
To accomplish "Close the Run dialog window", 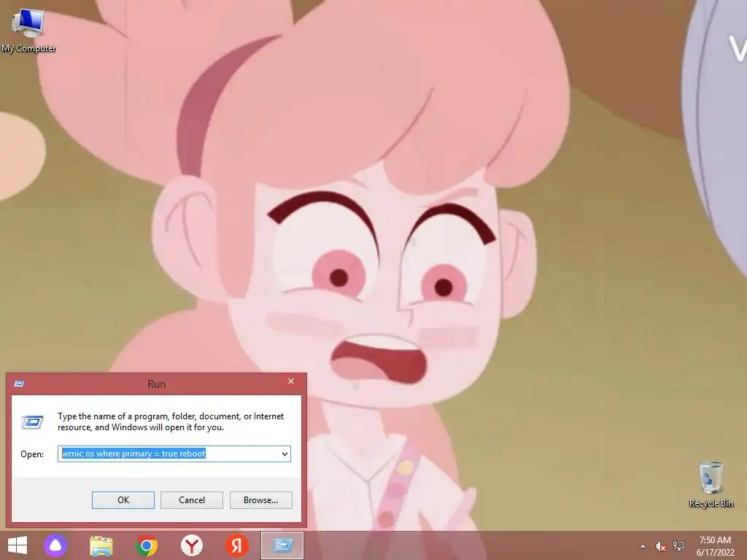I will [291, 381].
